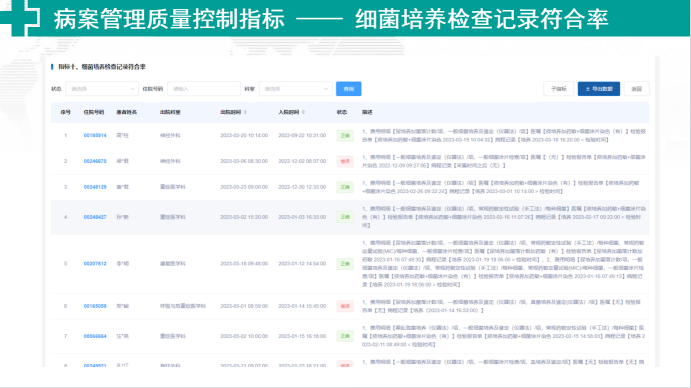The image size is (691, 388).
Task: Click the green 正确 status tag in row 1
Action: (345, 135)
